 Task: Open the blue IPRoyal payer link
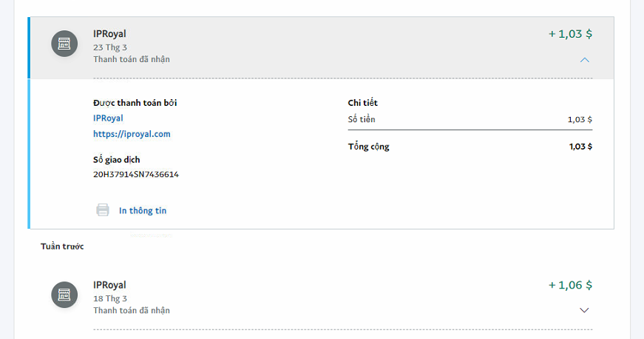tap(108, 118)
